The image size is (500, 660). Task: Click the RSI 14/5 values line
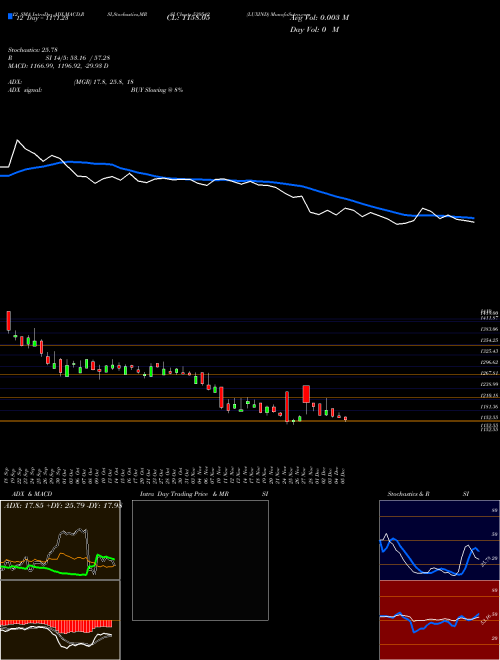tap(59, 58)
